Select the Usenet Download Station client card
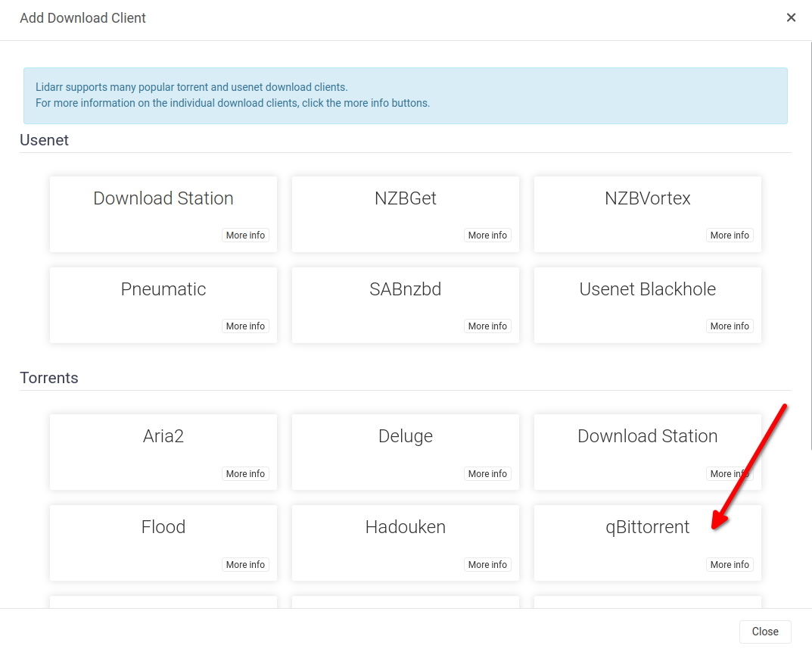Viewport: 812px width, 652px height. point(163,214)
